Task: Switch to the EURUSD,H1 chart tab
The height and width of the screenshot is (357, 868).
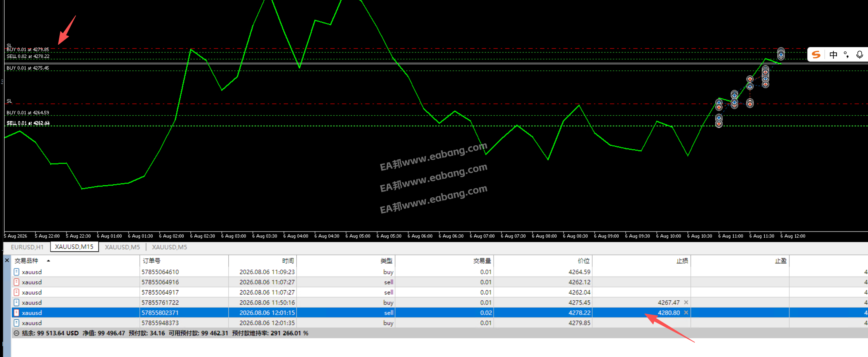Action: [x=27, y=247]
